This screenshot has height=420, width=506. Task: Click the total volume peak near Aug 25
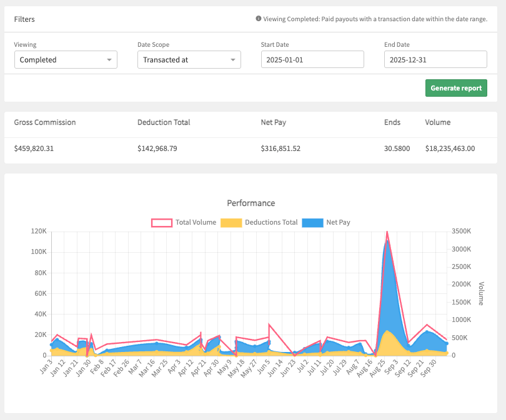click(x=387, y=232)
